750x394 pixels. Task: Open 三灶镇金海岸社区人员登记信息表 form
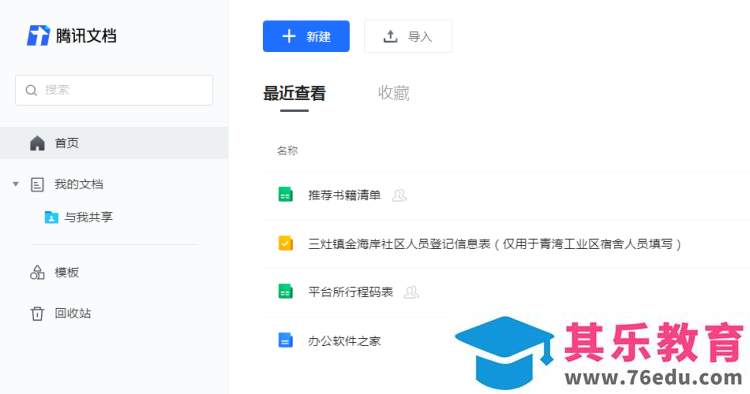[x=495, y=244]
